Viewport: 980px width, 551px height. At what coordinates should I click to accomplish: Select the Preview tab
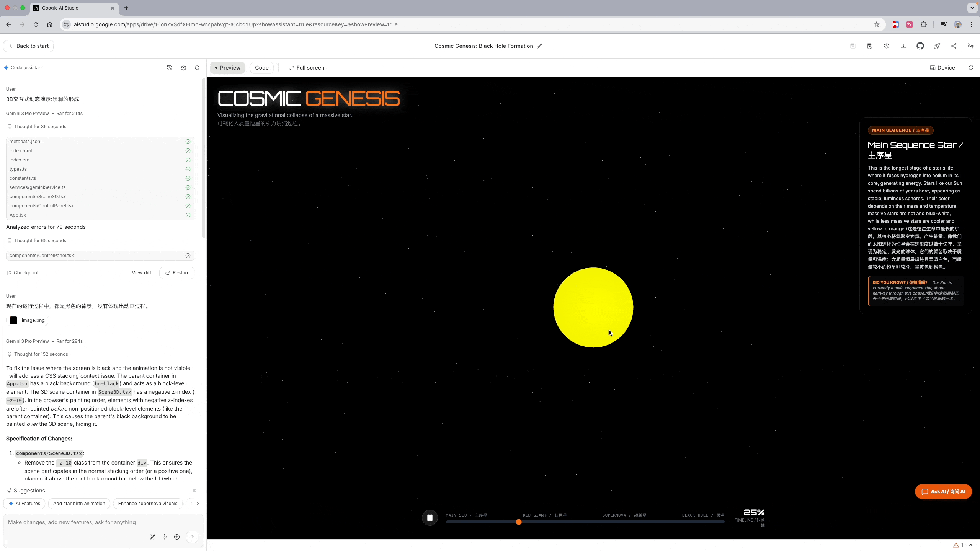(227, 68)
